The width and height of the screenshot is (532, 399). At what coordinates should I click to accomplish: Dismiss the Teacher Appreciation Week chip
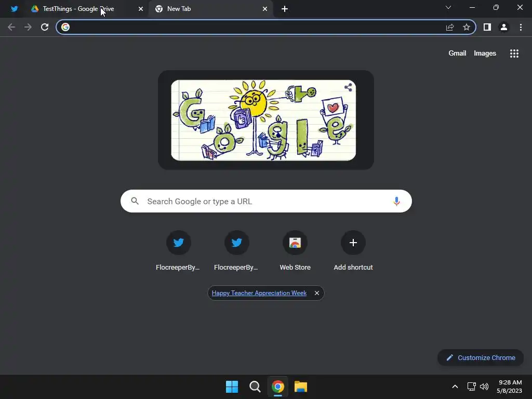tap(316, 293)
